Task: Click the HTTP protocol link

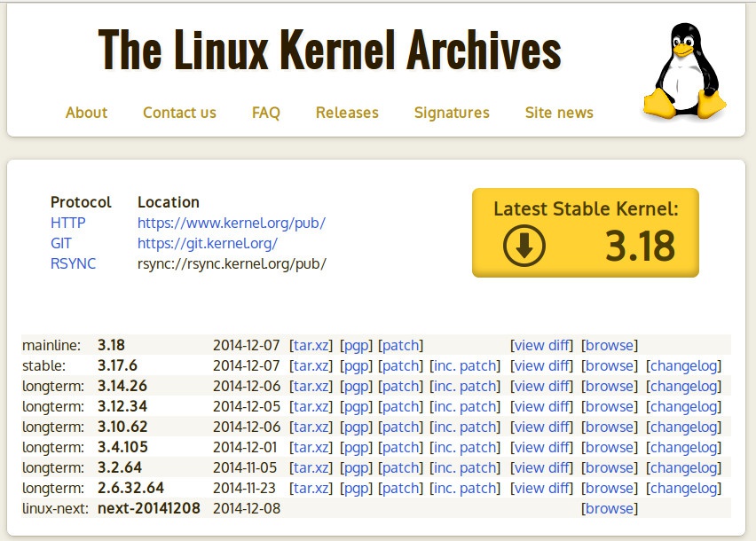Action: [68, 223]
